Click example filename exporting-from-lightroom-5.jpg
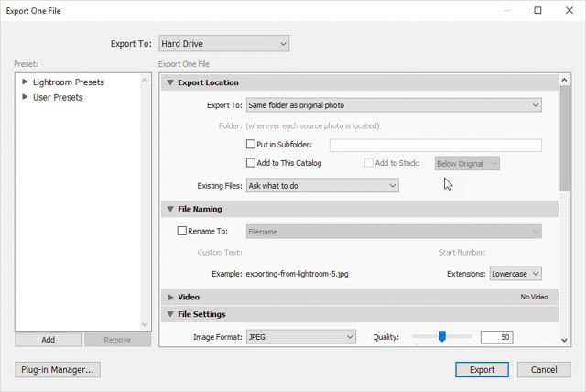Viewport: 586px width, 392px height. coord(297,274)
